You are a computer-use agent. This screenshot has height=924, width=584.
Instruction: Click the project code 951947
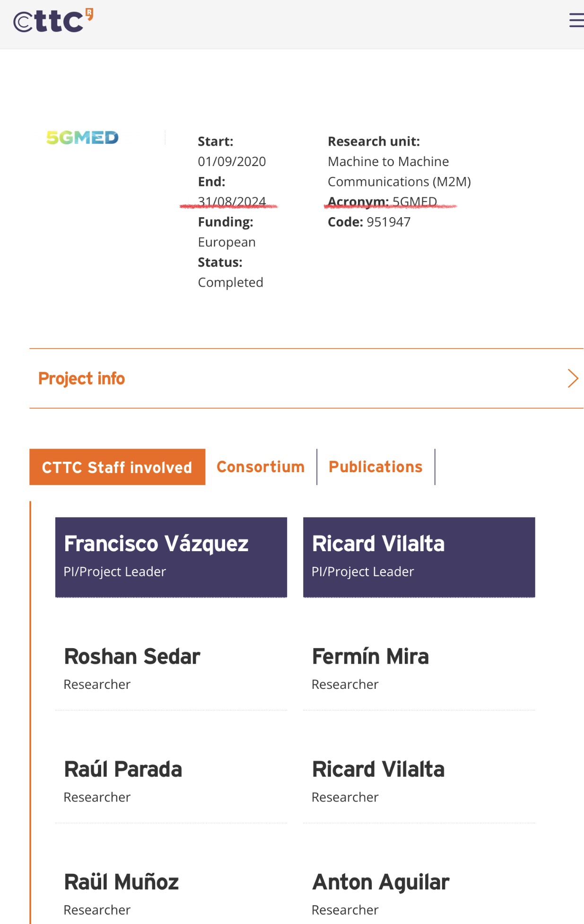coord(388,222)
